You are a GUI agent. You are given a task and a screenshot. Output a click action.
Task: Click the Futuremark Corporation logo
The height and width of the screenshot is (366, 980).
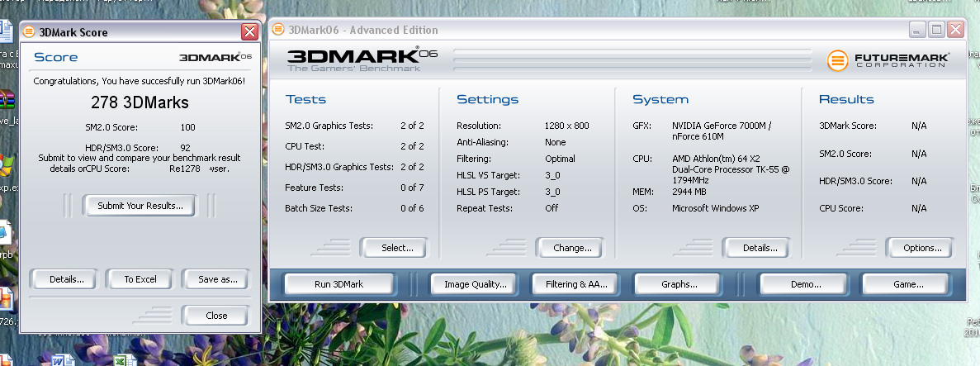[x=888, y=61]
